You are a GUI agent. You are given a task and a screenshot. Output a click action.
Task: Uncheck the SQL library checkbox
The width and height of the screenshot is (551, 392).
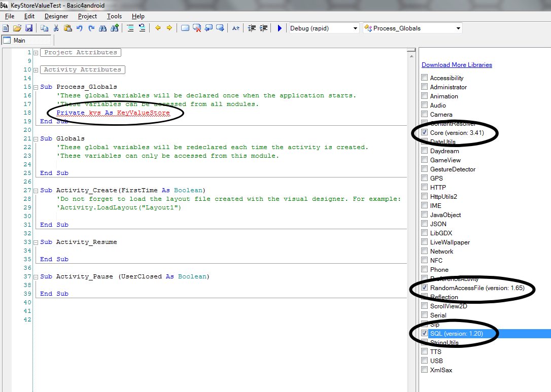point(424,333)
